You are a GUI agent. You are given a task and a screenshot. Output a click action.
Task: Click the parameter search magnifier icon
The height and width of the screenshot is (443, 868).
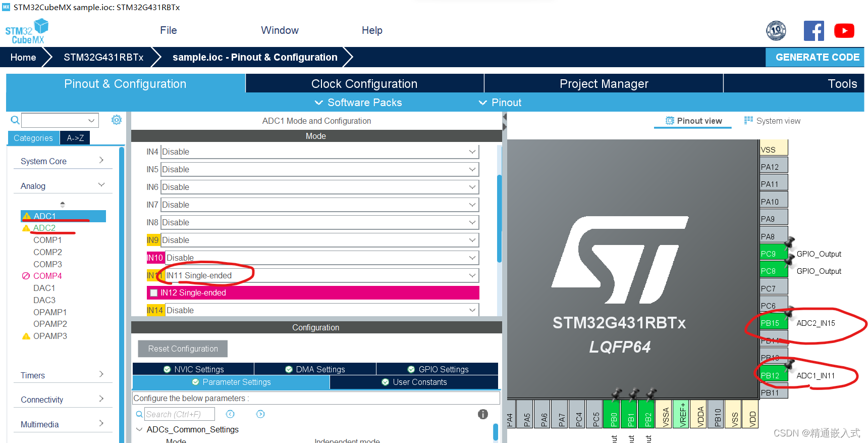click(x=139, y=414)
